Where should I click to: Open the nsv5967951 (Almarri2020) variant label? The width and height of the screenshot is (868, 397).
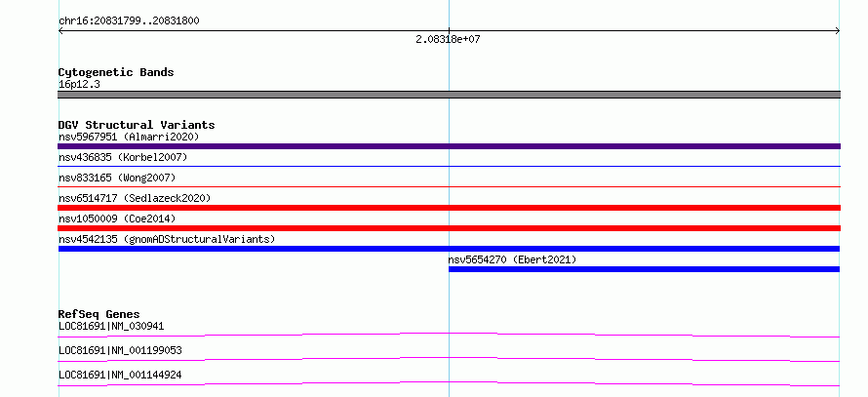[x=129, y=137]
